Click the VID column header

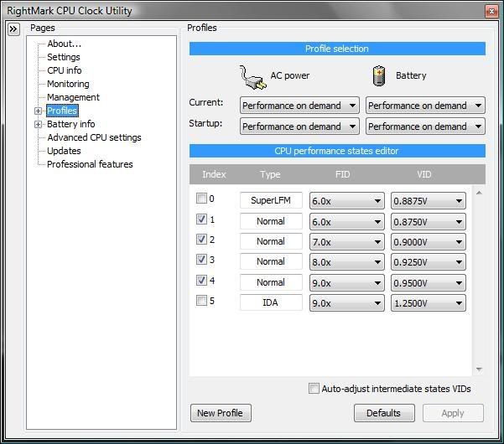click(424, 174)
